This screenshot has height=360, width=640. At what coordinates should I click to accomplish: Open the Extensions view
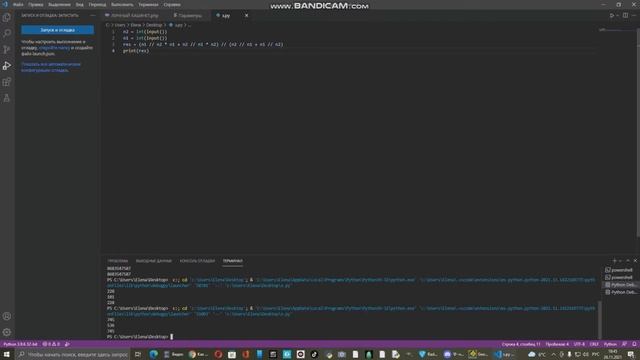7,82
